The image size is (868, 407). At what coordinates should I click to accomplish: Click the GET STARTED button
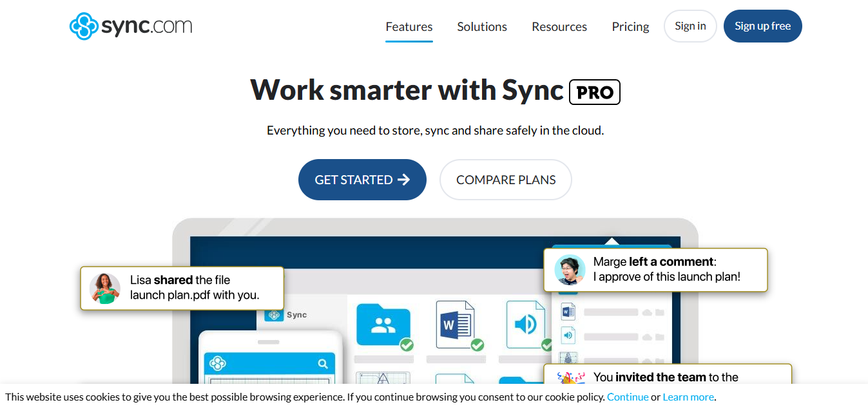click(362, 180)
